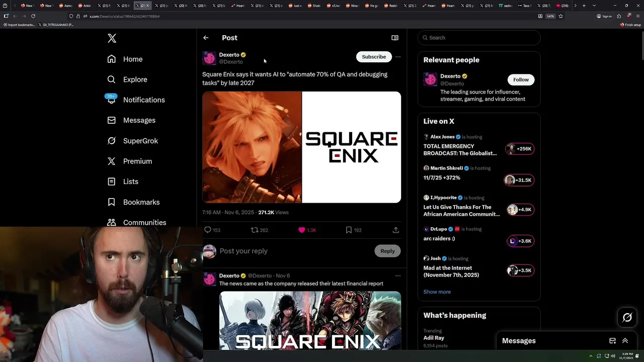Switch to the Asmo browser tab

(65, 6)
